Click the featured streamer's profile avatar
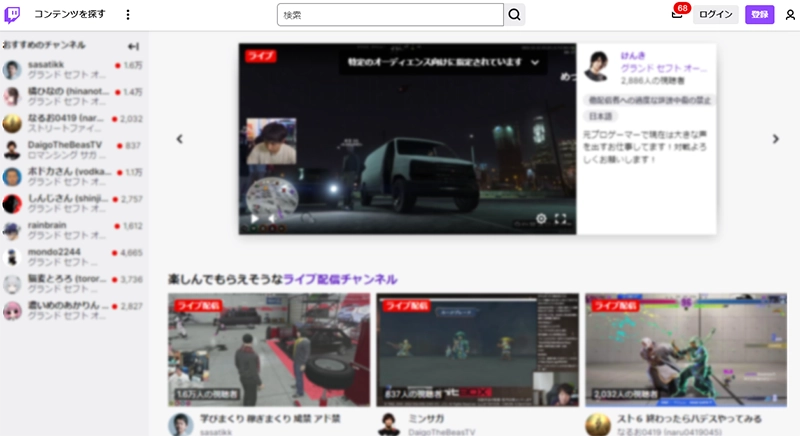 597,66
